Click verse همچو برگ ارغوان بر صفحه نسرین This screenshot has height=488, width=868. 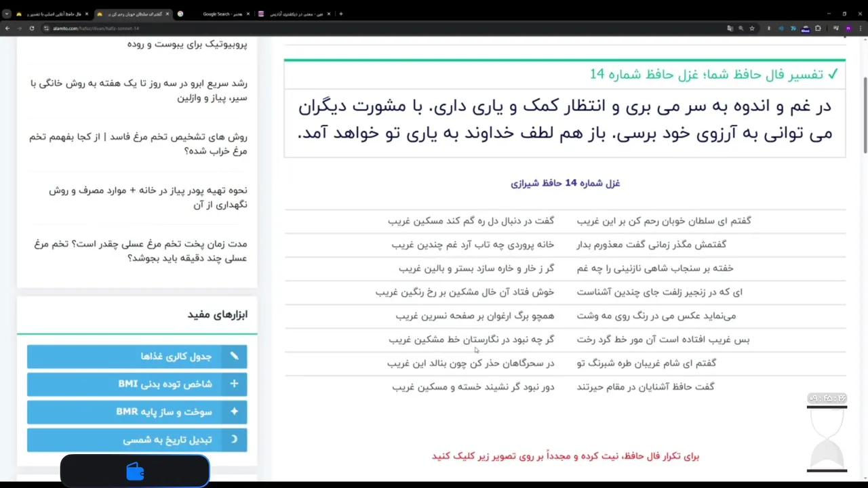(475, 316)
